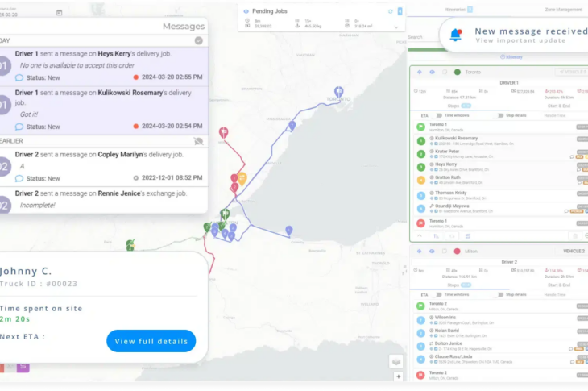Toggle visibility eye for Toronto itinerary
The width and height of the screenshot is (588, 391).
click(432, 72)
